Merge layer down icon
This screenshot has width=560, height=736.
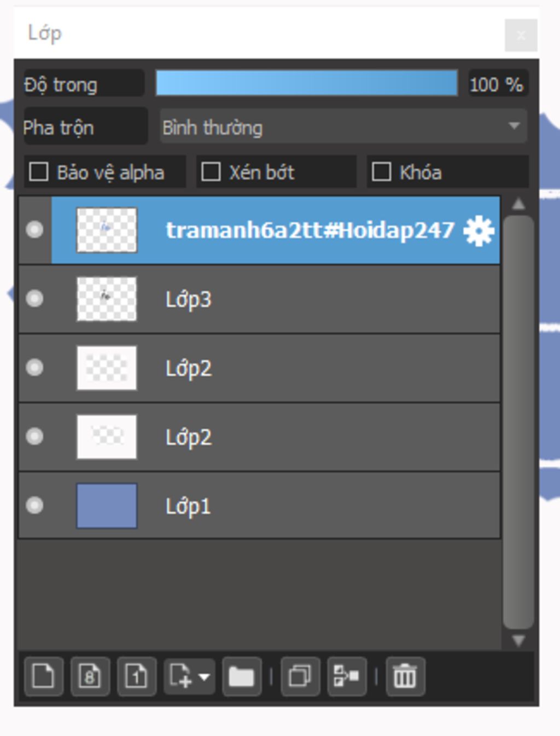pyautogui.click(x=347, y=677)
